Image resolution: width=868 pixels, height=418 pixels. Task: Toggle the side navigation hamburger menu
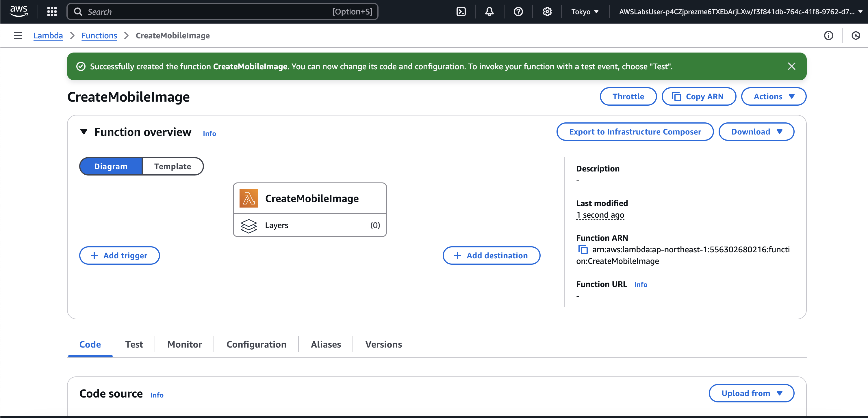[x=18, y=36]
